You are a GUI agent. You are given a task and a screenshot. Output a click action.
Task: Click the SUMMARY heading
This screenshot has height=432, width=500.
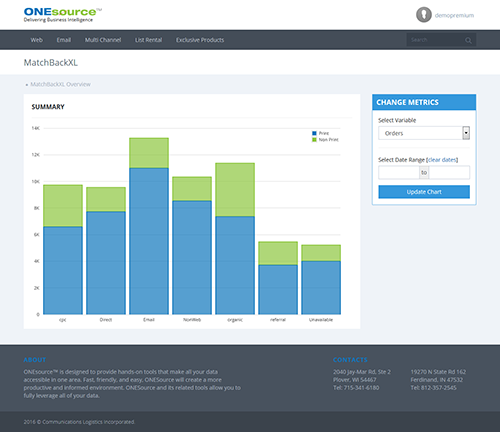tap(48, 107)
